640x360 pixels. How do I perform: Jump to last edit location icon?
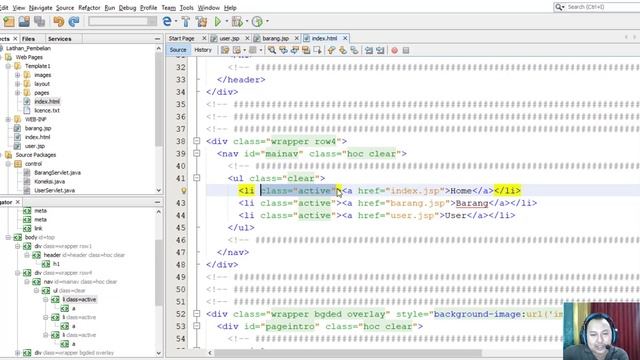(225, 50)
